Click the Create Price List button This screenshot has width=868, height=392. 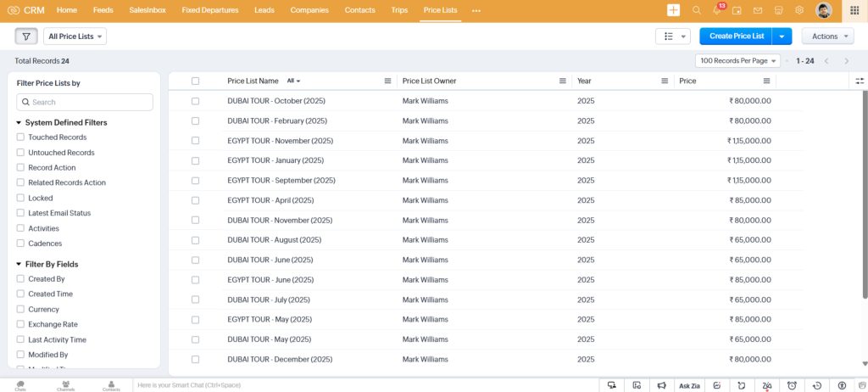click(737, 36)
